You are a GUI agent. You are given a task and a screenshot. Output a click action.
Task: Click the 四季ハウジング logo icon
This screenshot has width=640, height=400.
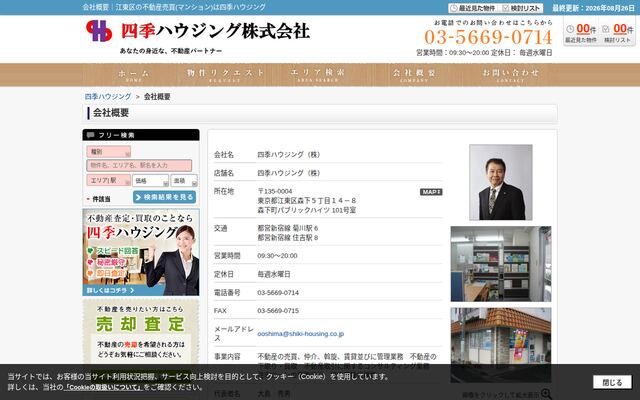click(x=99, y=31)
